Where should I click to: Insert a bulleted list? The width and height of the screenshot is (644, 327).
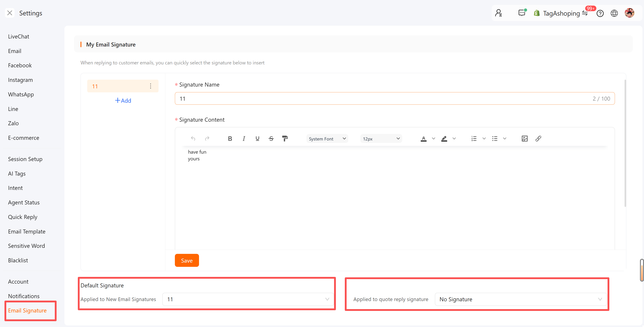[494, 138]
